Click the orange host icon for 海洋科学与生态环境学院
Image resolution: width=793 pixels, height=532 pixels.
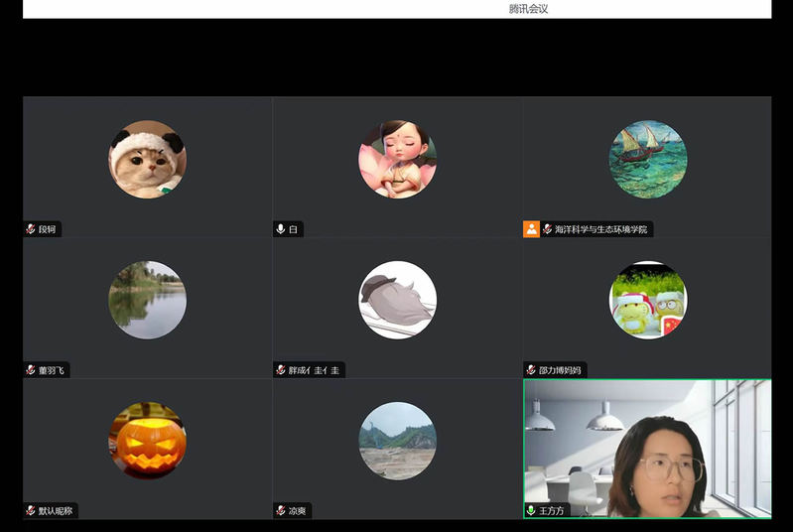(531, 229)
